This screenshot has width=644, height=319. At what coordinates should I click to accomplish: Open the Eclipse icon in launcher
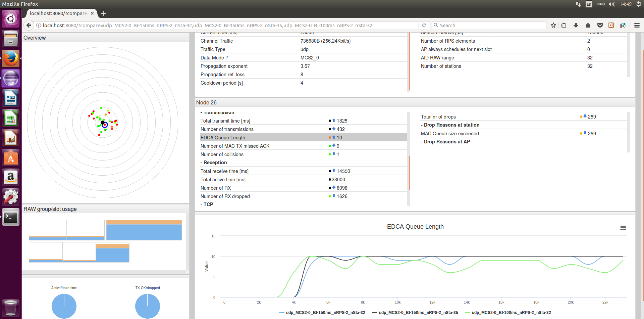[11, 79]
